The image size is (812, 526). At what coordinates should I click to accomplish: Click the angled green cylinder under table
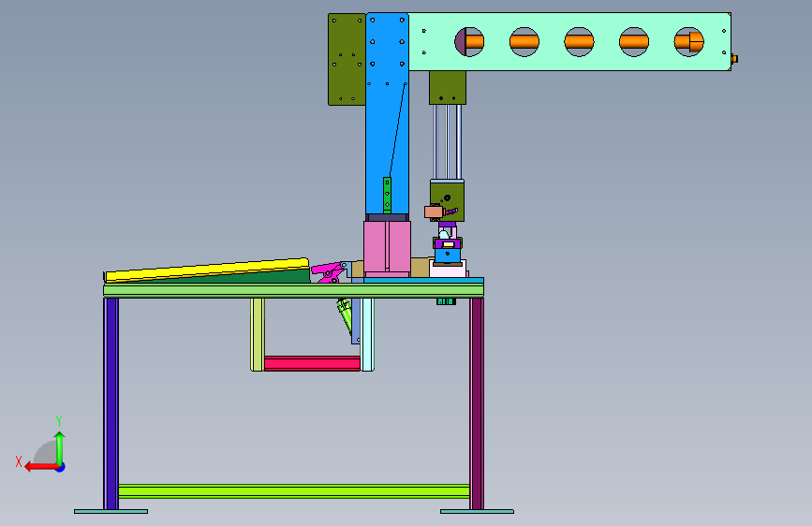point(345,314)
